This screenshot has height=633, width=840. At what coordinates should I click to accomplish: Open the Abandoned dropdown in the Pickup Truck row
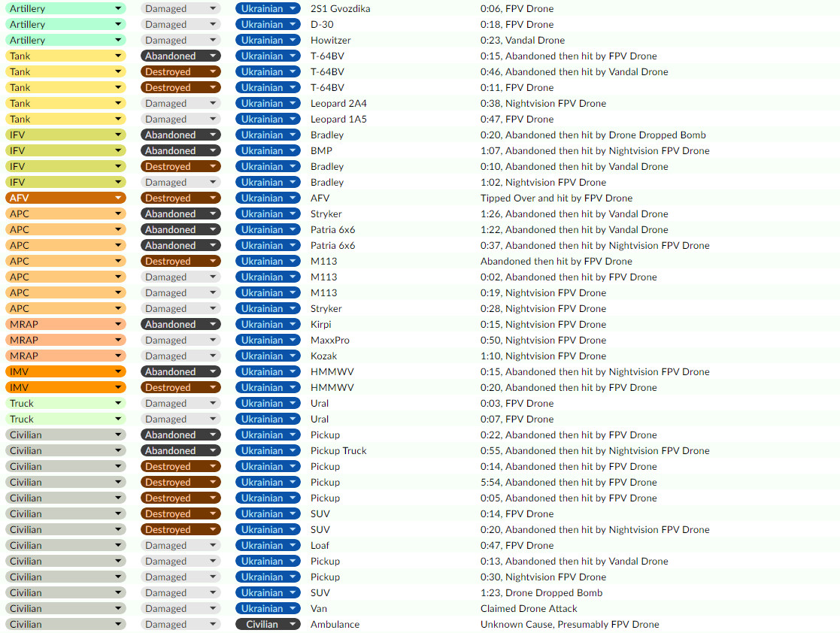180,451
